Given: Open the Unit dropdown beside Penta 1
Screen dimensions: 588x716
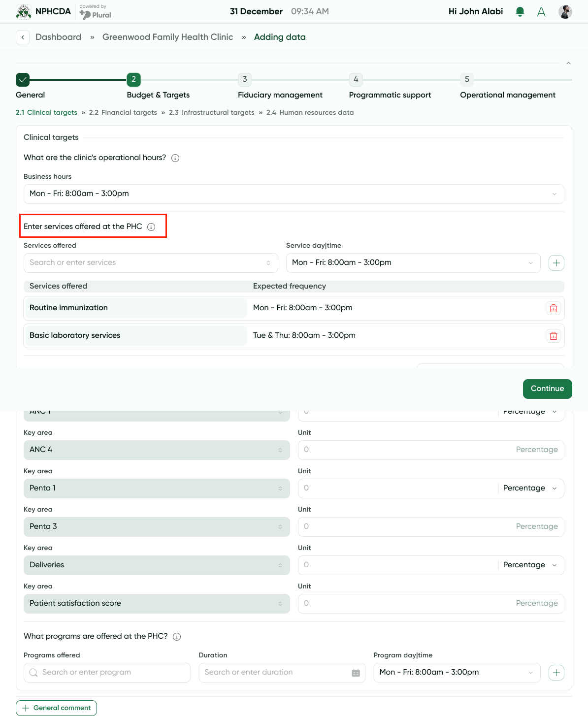Looking at the screenshot, I should point(530,488).
